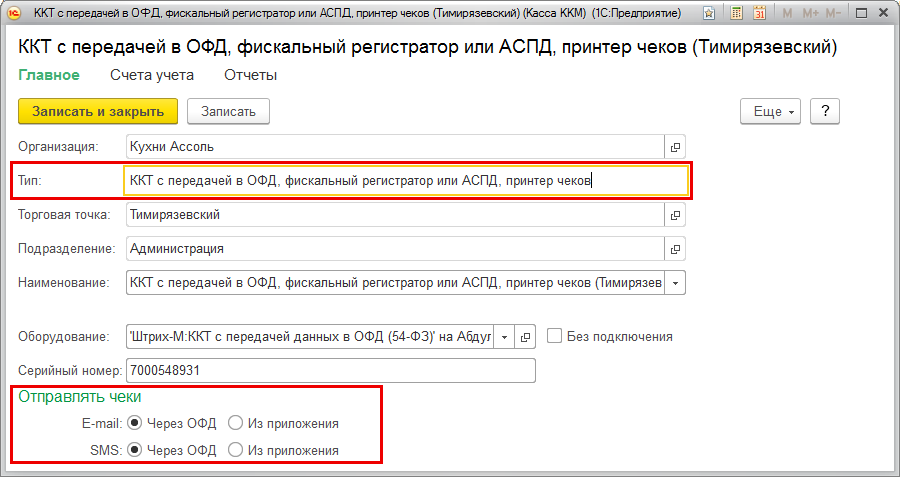Open the calendar icon in title bar
Image resolution: width=900 pixels, height=477 pixels.
click(x=759, y=13)
